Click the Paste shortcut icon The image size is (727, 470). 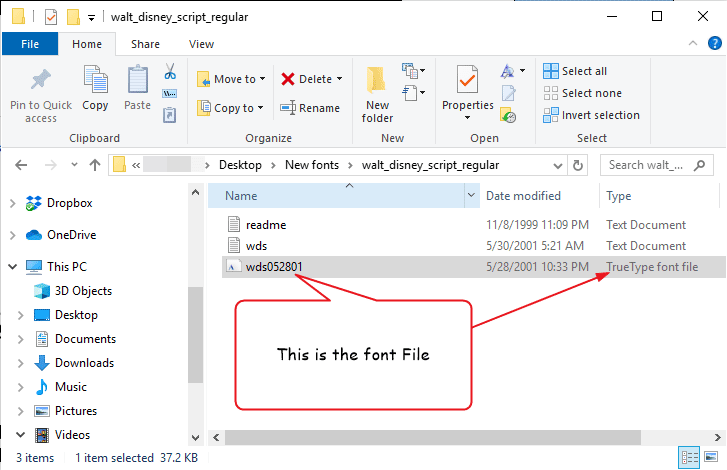(170, 115)
